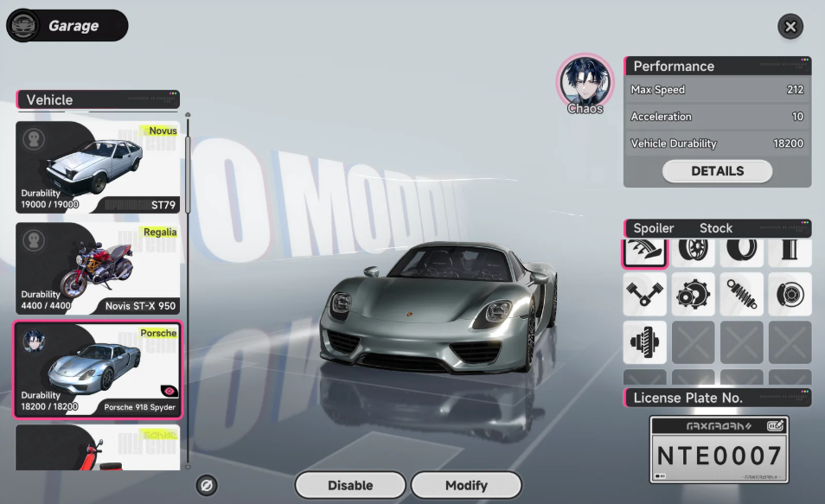Edit the license plate number

[776, 425]
